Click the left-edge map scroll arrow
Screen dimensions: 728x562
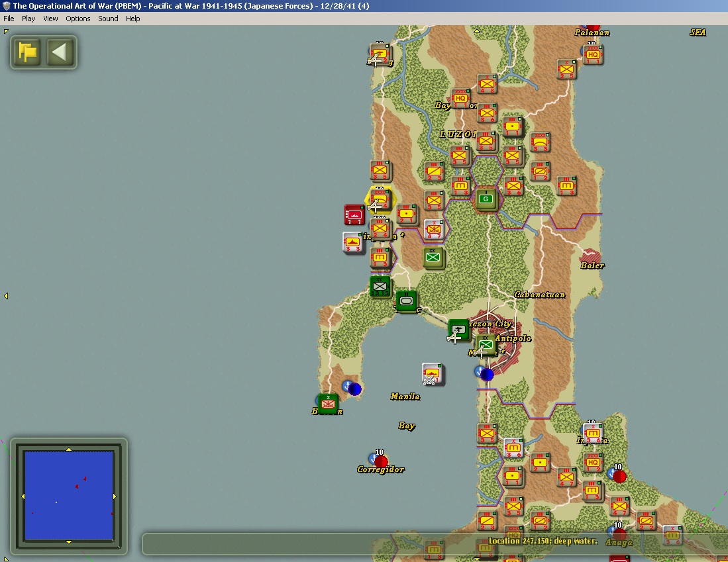tap(6, 296)
